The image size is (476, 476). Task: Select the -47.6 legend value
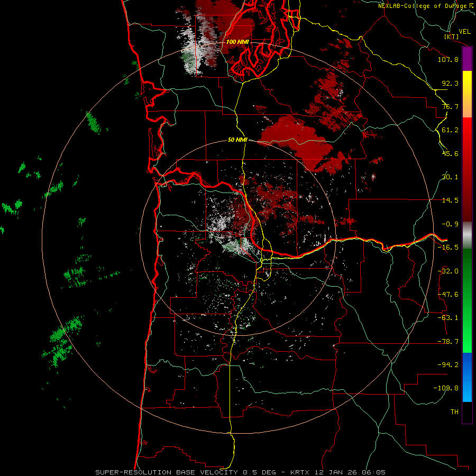tap(448, 295)
